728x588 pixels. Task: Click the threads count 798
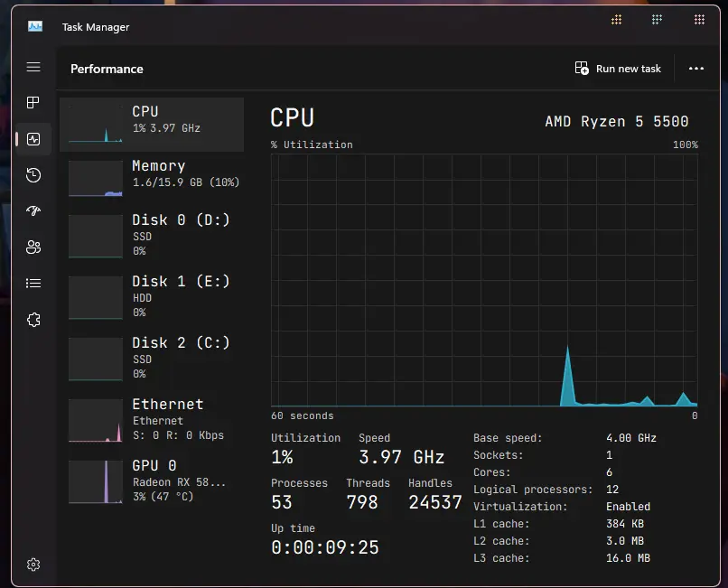[x=362, y=502]
